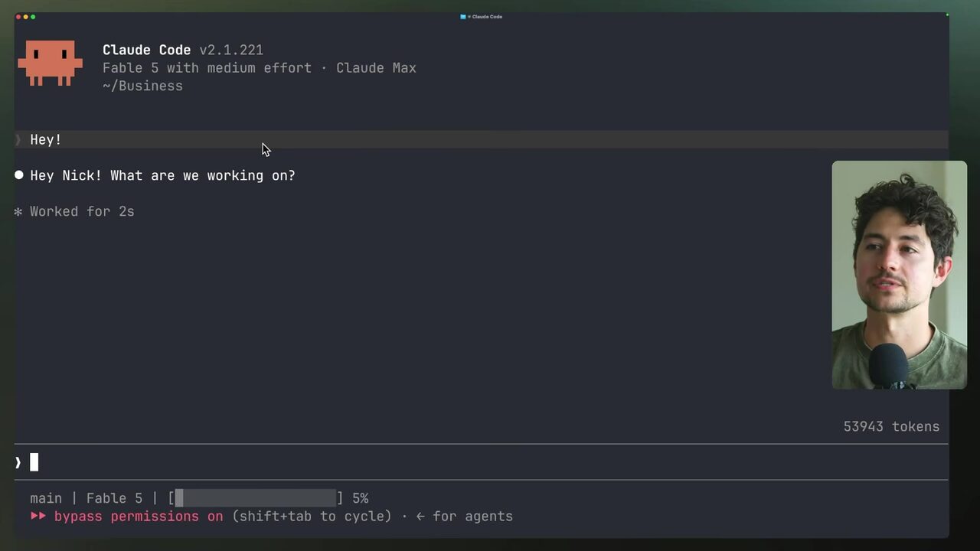980x551 pixels.
Task: Click the prompt chevron in the input line
Action: pos(18,462)
